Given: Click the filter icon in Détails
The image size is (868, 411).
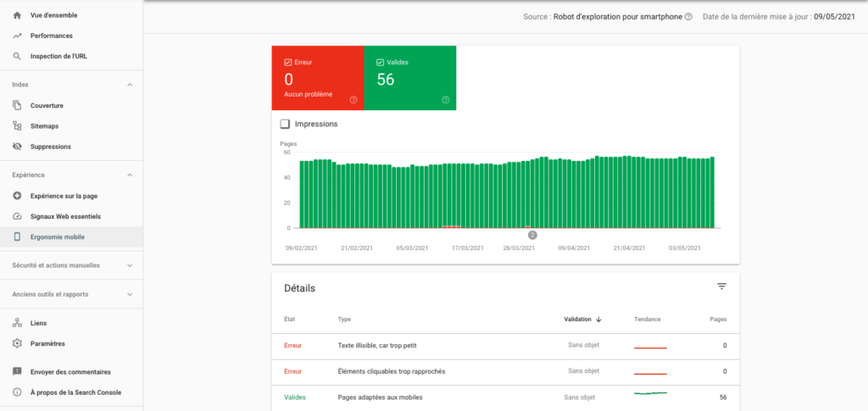Looking at the screenshot, I should [x=721, y=286].
